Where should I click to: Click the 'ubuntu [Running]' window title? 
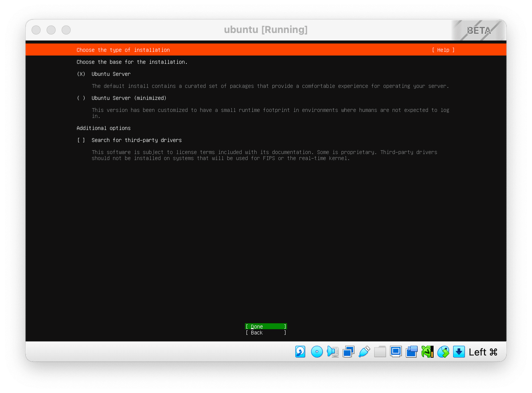[266, 30]
